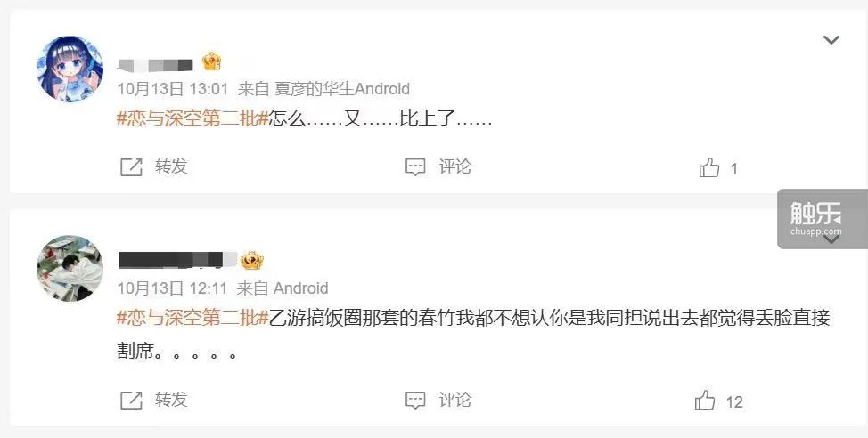The width and height of the screenshot is (868, 438).
Task: Like the post with 12 likes
Action: 705,400
